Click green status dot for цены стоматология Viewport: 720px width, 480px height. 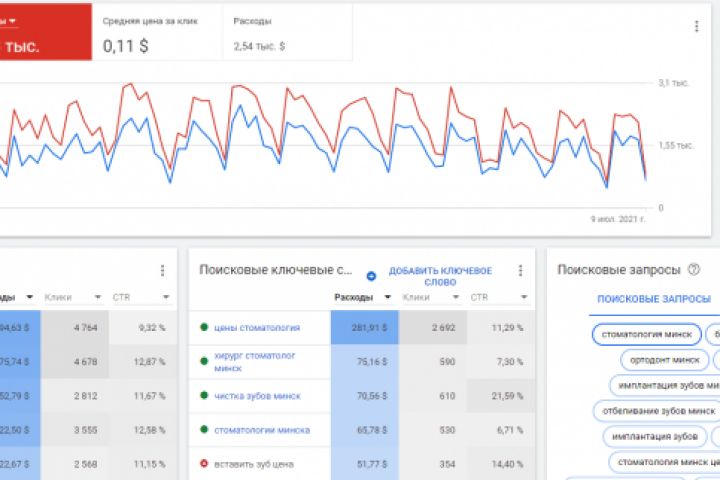(x=204, y=327)
